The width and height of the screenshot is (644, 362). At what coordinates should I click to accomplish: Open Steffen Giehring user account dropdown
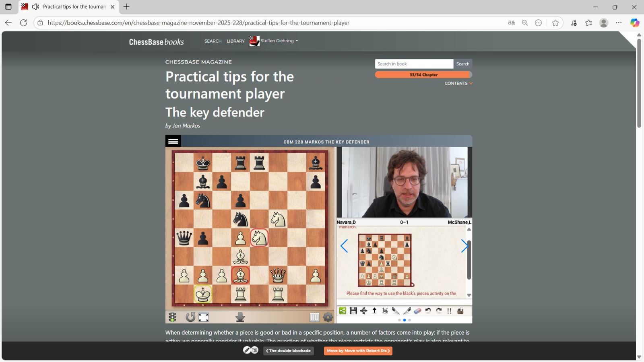coord(279,41)
